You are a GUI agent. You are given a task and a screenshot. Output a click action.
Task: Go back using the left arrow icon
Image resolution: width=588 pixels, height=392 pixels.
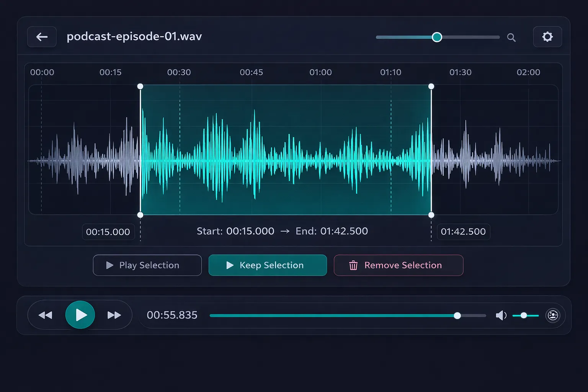[42, 37]
